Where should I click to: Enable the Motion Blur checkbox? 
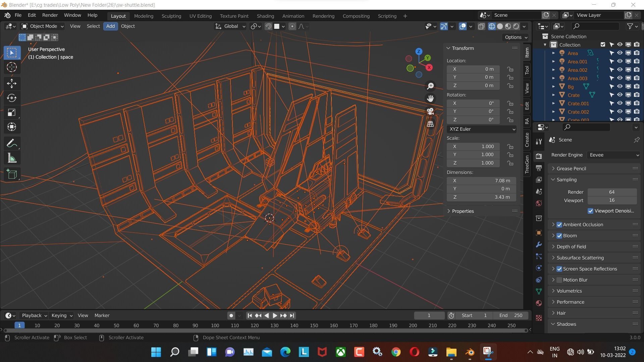point(559,280)
